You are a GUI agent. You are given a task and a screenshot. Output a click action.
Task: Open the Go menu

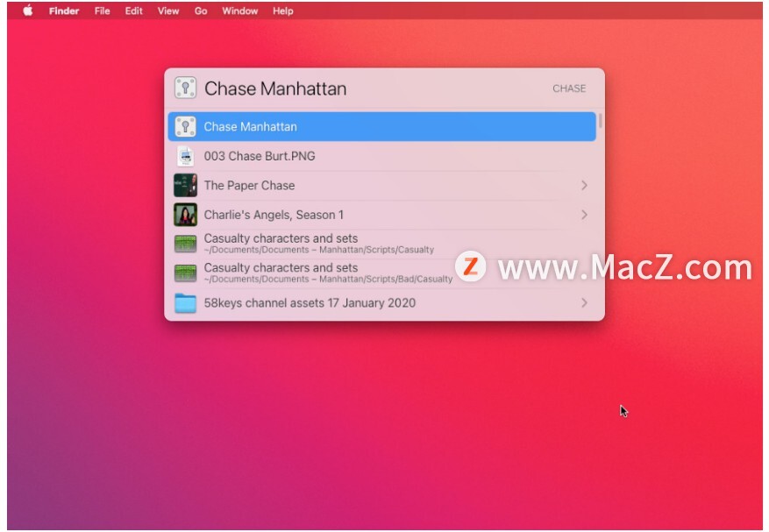point(201,11)
